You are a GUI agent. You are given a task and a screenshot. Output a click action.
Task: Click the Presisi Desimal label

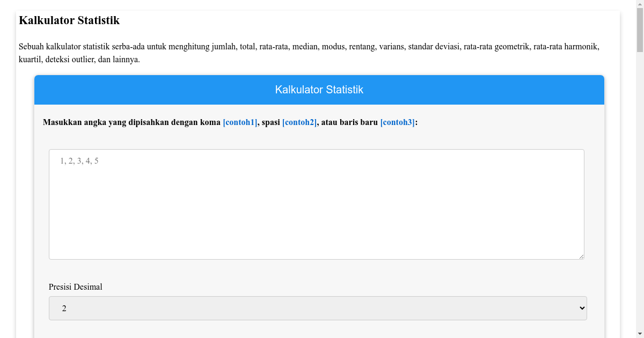click(x=75, y=286)
